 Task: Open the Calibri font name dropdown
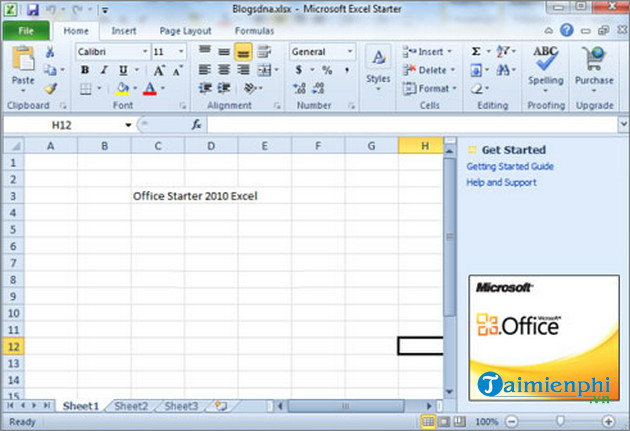click(x=145, y=51)
